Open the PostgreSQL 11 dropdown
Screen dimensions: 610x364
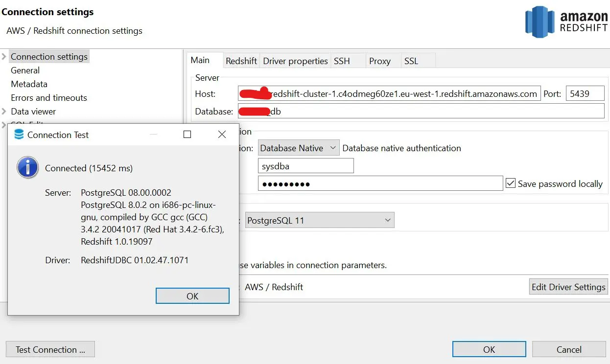(320, 220)
